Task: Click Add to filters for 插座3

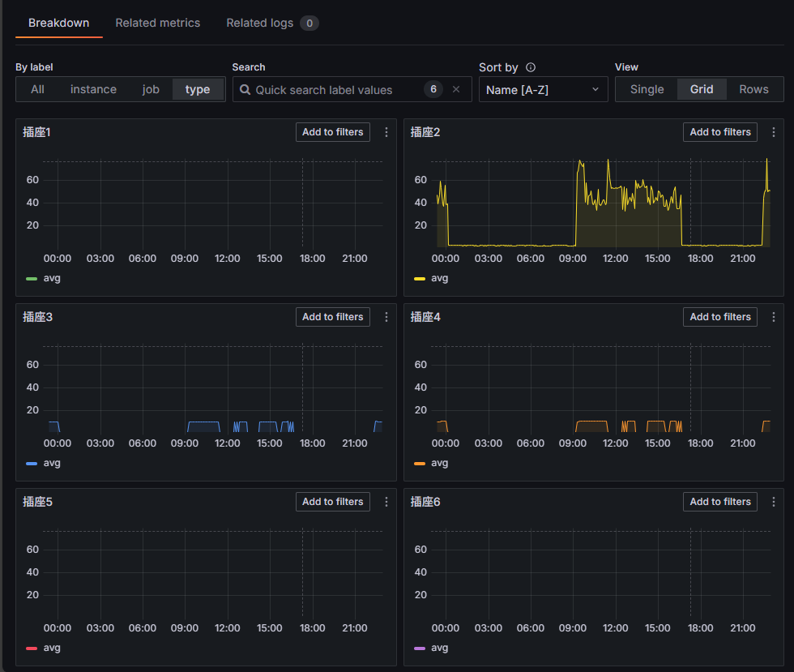Action: tap(332, 317)
